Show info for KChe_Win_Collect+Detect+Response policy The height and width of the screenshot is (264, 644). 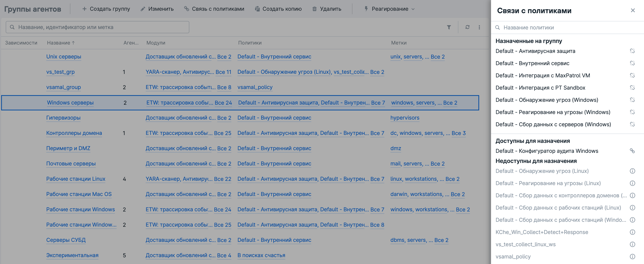click(x=632, y=232)
